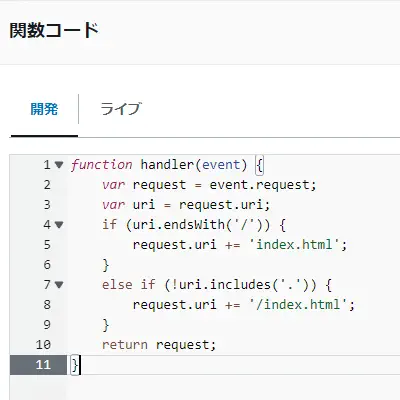Click 'else' keyword on line 7
This screenshot has width=400, height=400.
click(x=117, y=285)
